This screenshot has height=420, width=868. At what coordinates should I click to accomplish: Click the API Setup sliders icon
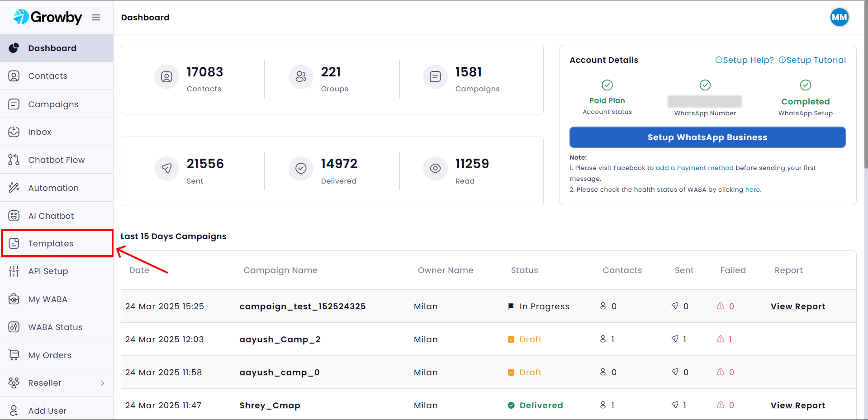14,271
